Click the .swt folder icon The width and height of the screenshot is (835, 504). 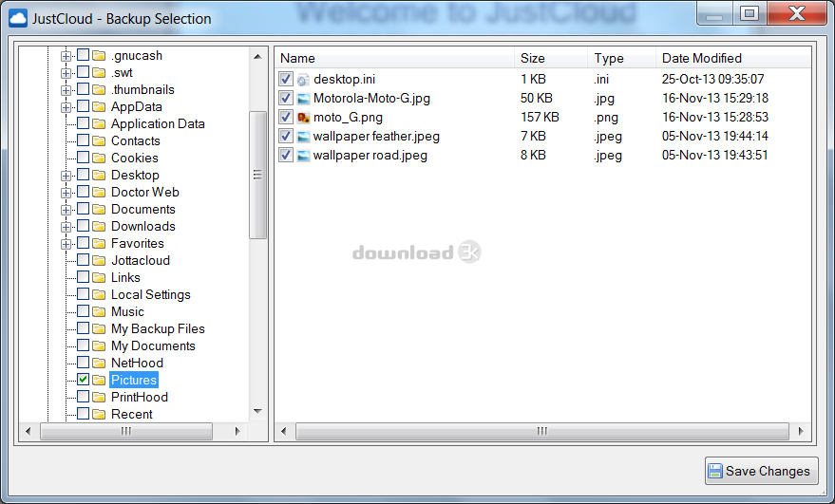click(x=99, y=72)
